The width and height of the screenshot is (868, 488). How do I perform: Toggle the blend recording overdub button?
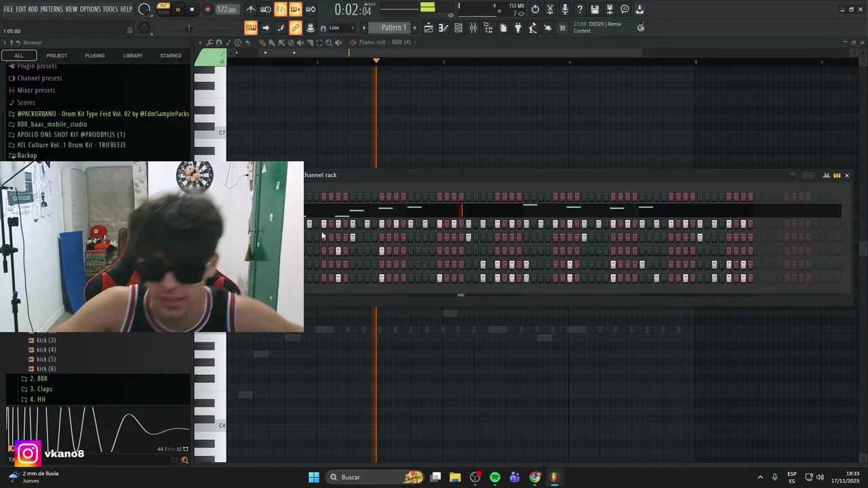(296, 9)
